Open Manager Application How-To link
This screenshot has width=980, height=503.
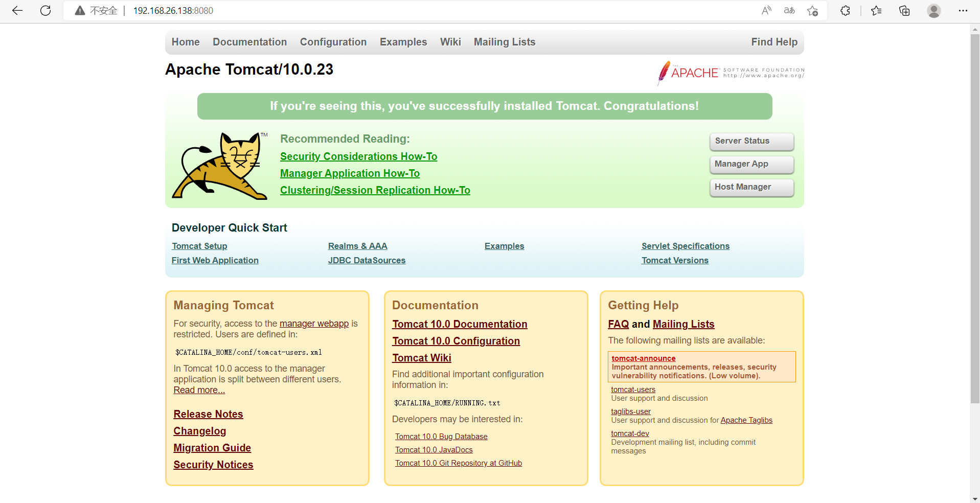click(350, 173)
